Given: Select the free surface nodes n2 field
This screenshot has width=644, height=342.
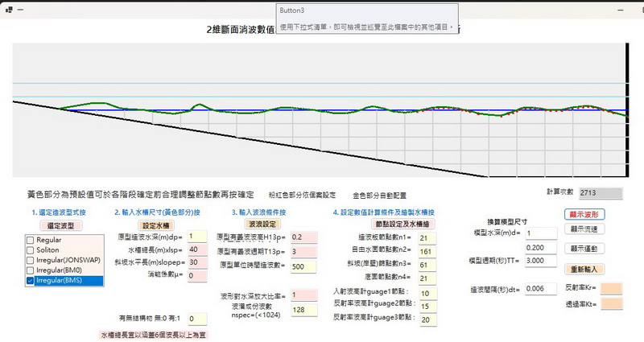Looking at the screenshot, I should tap(427, 251).
